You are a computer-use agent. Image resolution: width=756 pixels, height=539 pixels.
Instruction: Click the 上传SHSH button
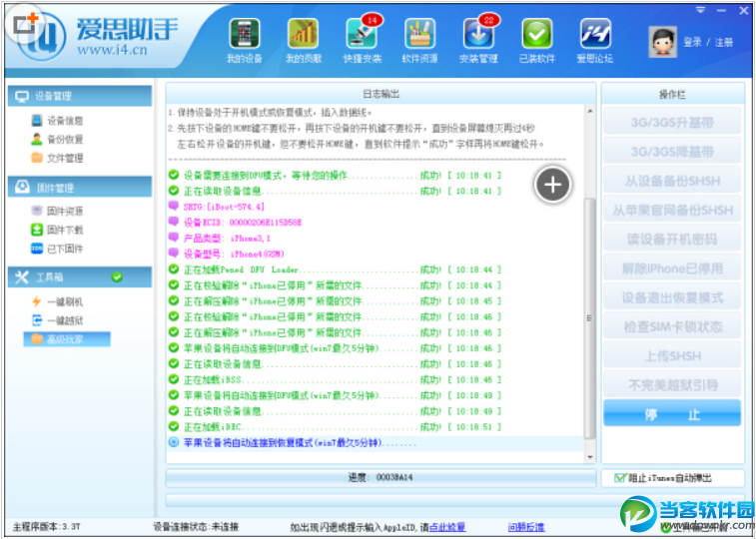672,356
